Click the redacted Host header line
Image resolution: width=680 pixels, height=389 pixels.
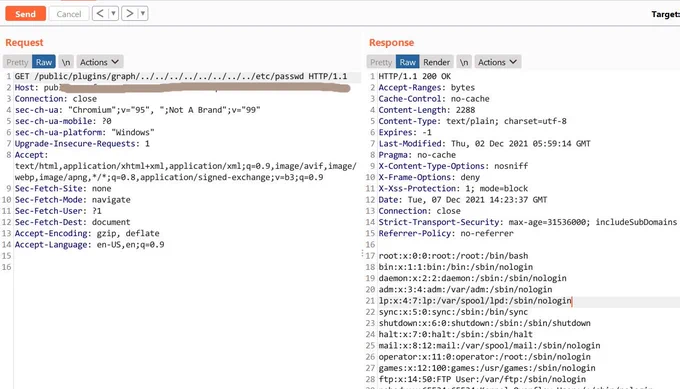pyautogui.click(x=182, y=88)
